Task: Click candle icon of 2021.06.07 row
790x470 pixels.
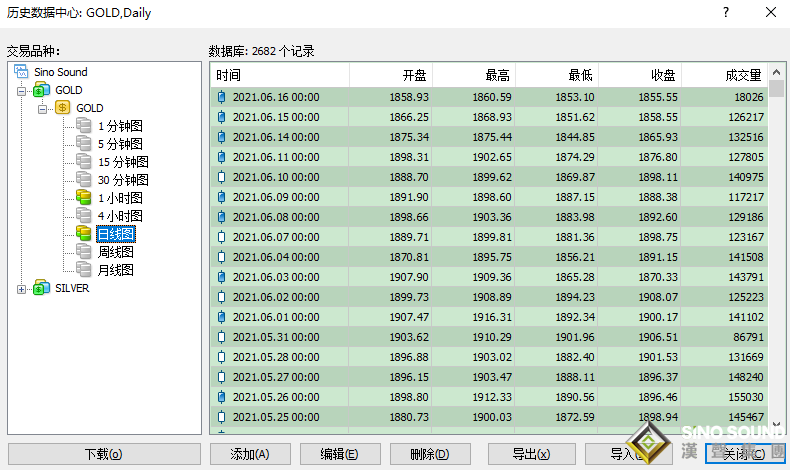Action: [221, 237]
